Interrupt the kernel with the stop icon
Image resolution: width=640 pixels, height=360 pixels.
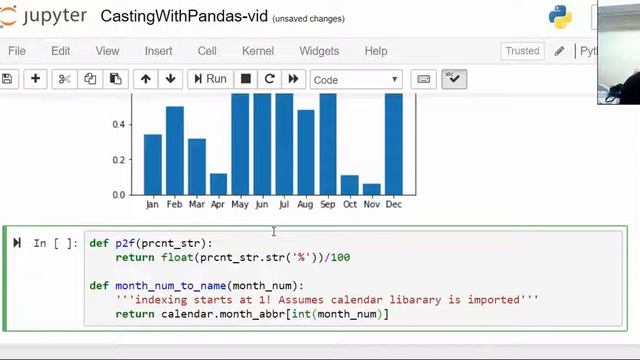[x=246, y=79]
